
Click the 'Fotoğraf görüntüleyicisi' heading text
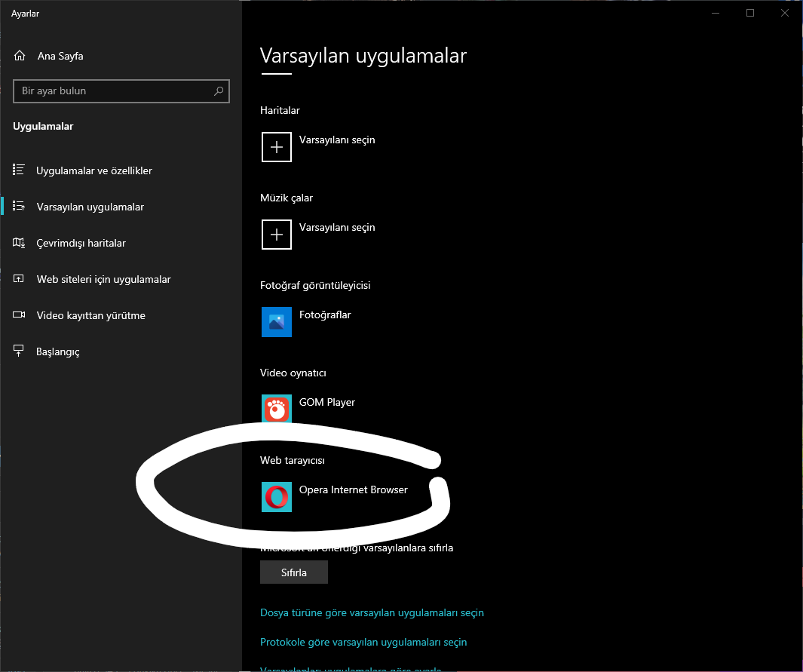click(315, 285)
